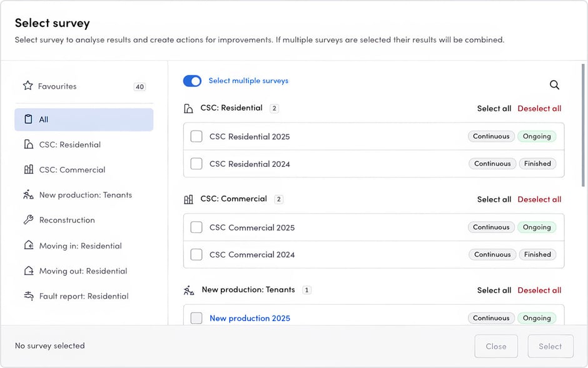
Task: Click the CSC Residential 2024 survey name
Action: click(250, 164)
